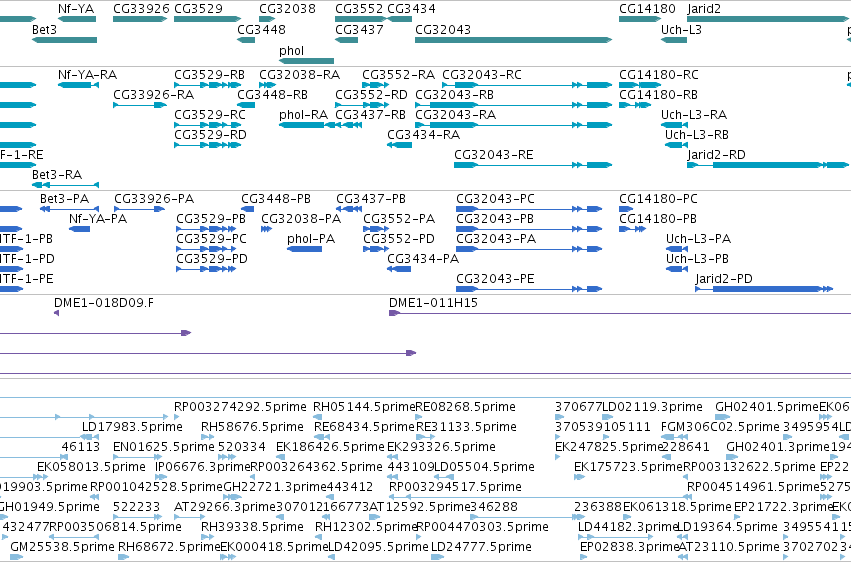This screenshot has height=562, width=851.
Task: Select the CG33926-PA protein label
Action: coord(154,199)
